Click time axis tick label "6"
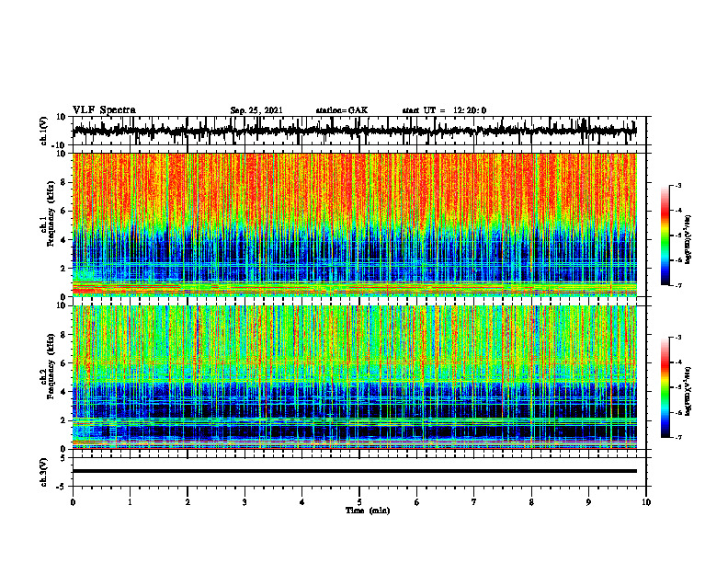 pyautogui.click(x=417, y=502)
